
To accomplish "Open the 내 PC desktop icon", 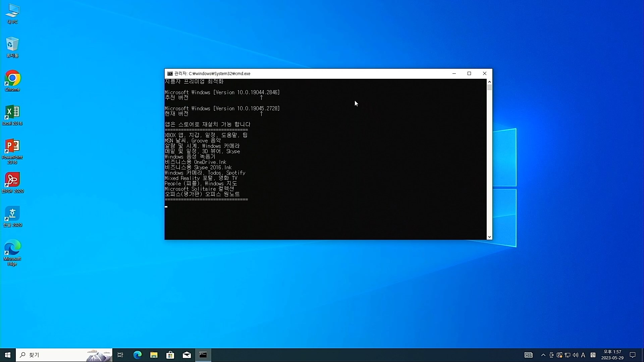I will pyautogui.click(x=12, y=14).
